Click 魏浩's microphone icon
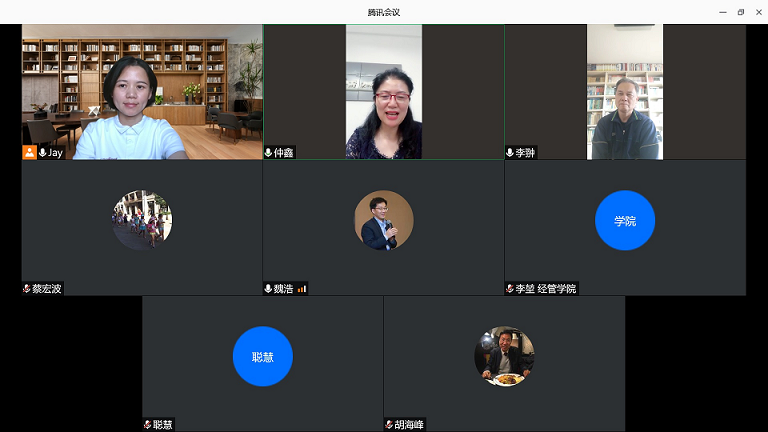This screenshot has height=432, width=768. click(268, 289)
